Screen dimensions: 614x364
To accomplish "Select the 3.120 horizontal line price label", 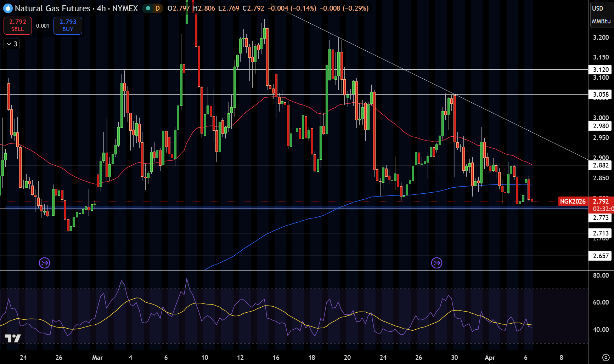I will 600,70.
